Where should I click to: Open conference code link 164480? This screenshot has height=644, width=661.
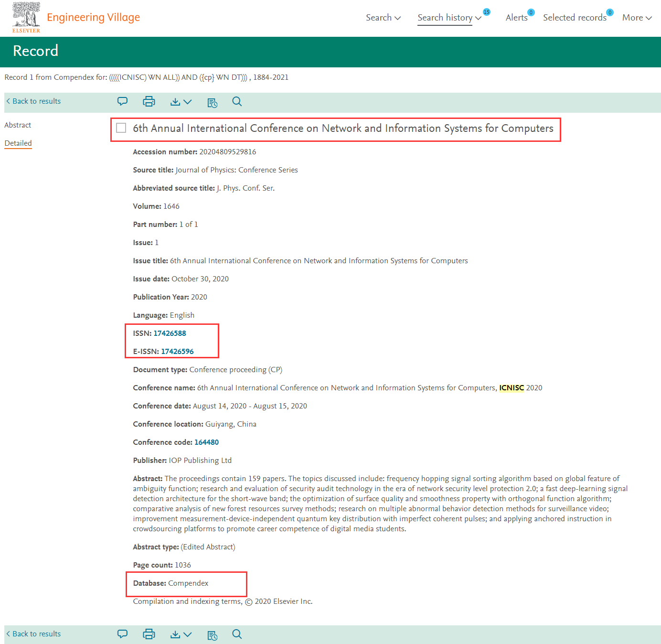point(206,442)
